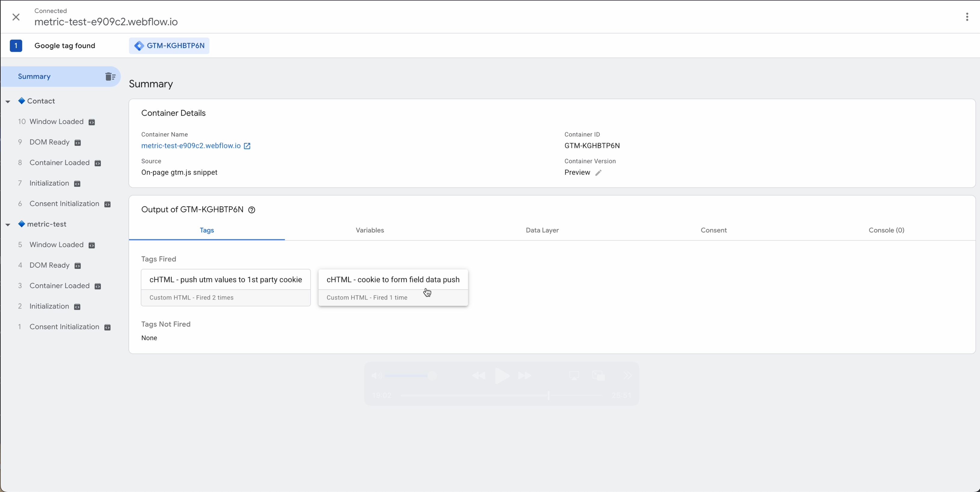Screen dimensions: 980x492
Task: Close the Tag Assistant debug panel
Action: coord(16,17)
